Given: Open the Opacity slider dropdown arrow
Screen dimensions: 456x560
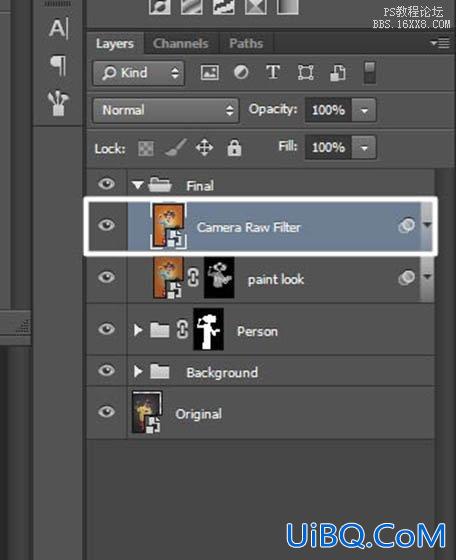Looking at the screenshot, I should pos(364,110).
